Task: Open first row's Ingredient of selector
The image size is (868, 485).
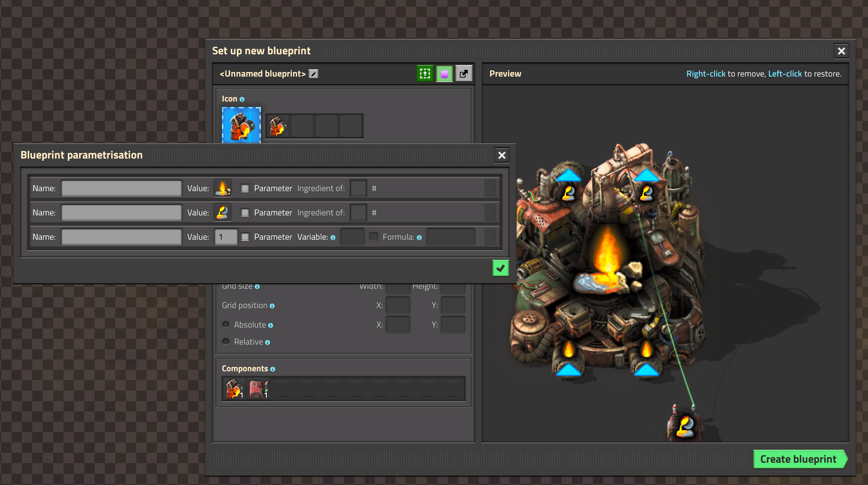Action: (358, 188)
